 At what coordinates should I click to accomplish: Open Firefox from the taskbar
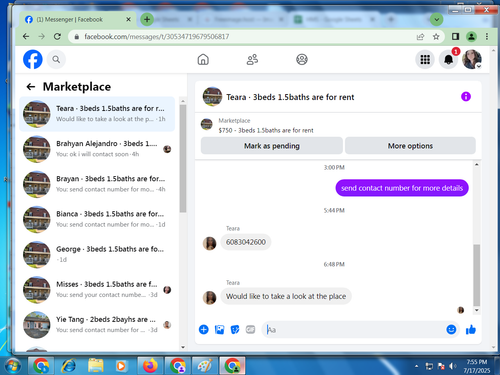tap(150, 366)
